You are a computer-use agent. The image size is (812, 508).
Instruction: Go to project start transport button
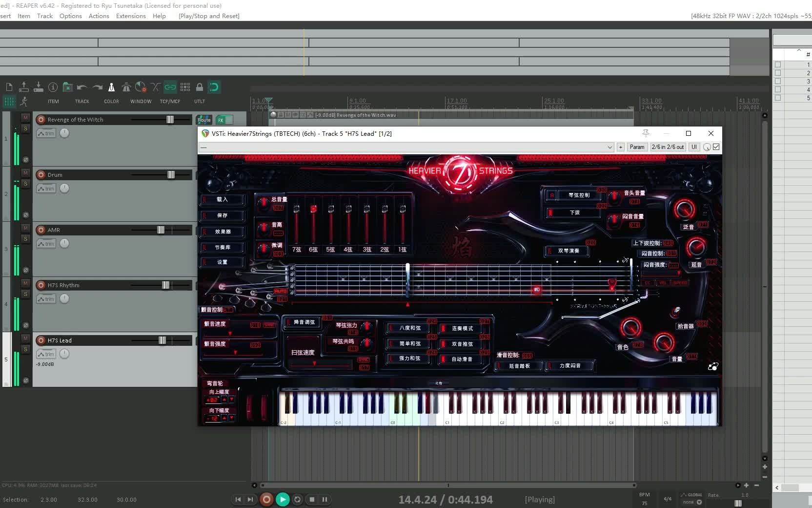(238, 499)
